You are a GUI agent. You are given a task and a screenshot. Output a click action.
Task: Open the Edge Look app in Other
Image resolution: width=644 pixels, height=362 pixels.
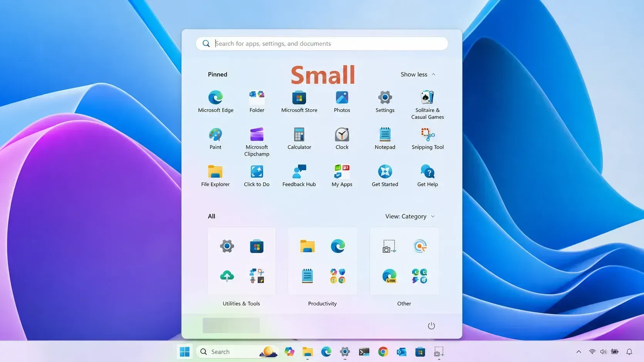point(389,276)
